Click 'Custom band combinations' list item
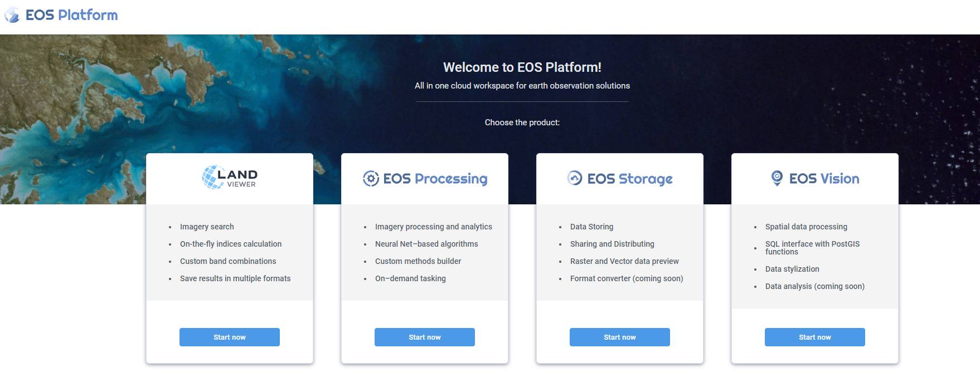 (x=228, y=261)
